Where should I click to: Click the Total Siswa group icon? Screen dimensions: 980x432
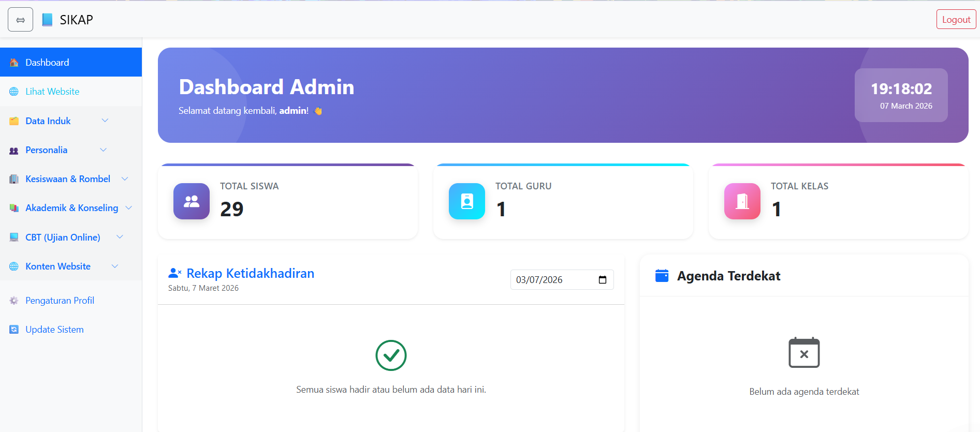pos(192,201)
